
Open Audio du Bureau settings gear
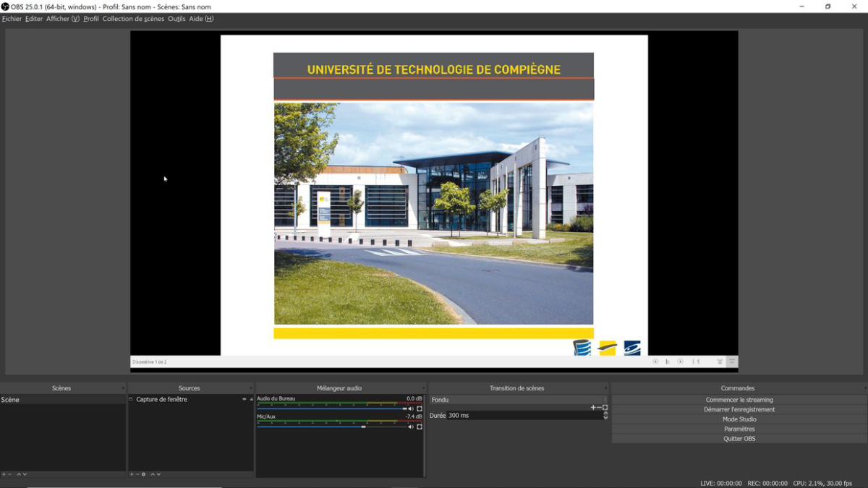tap(420, 408)
